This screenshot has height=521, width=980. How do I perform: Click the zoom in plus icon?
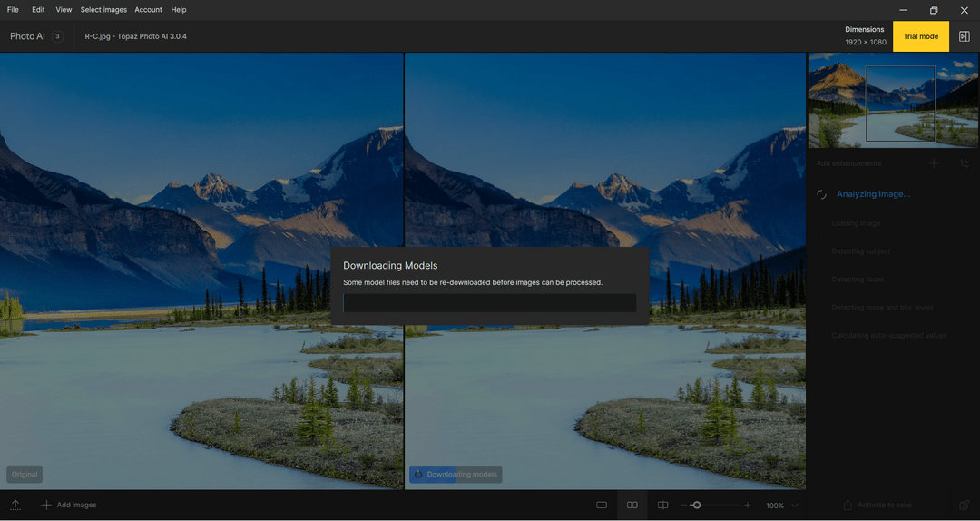point(748,505)
